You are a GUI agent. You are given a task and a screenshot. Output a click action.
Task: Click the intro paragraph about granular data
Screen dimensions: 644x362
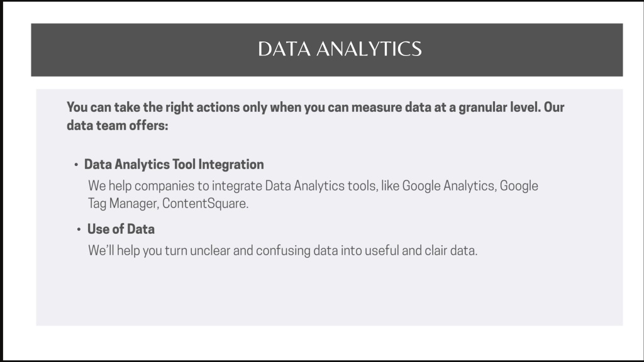pos(316,116)
